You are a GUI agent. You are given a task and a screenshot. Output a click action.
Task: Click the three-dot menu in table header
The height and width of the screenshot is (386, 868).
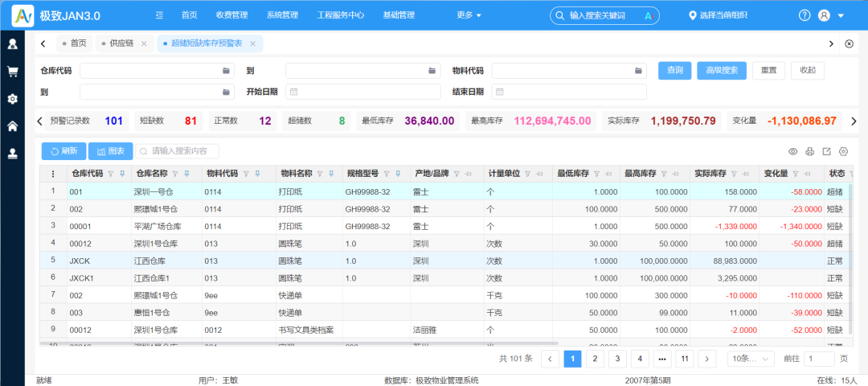(x=53, y=174)
